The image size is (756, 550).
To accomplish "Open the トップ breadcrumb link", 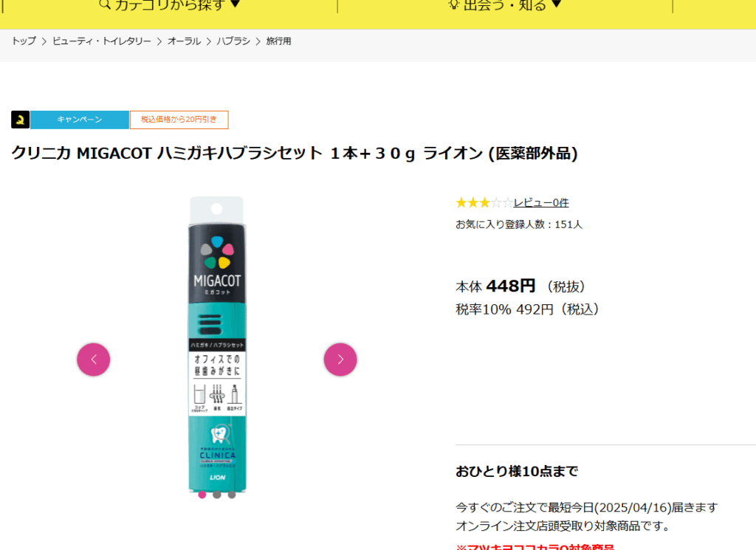I will coord(24,41).
